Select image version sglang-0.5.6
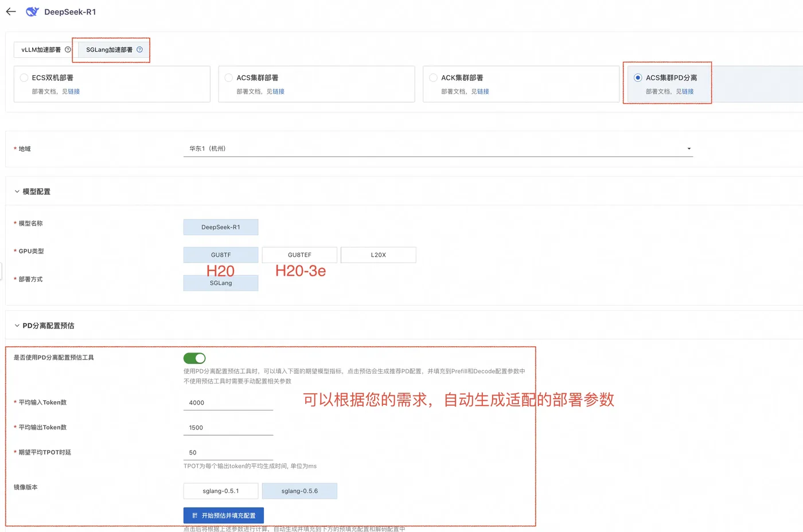This screenshot has width=803, height=532. [299, 491]
